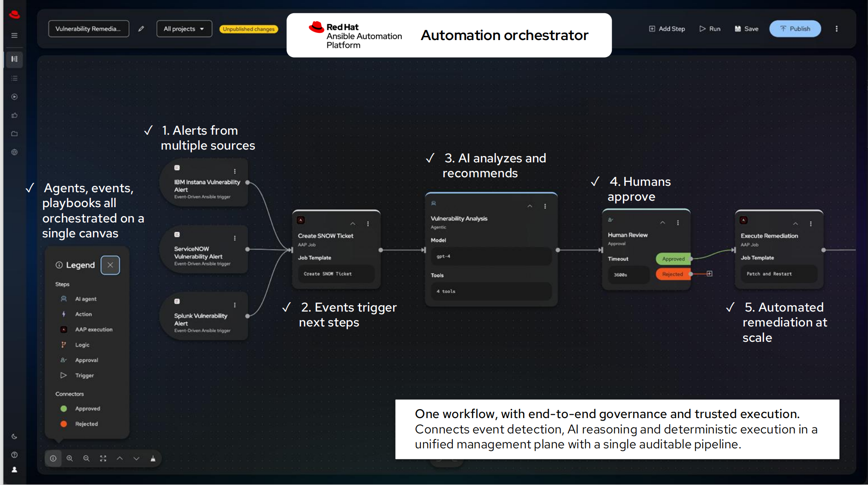Open the options menu on ServiceNow Vulnerability Alert
This screenshot has height=485, width=868.
[235, 238]
